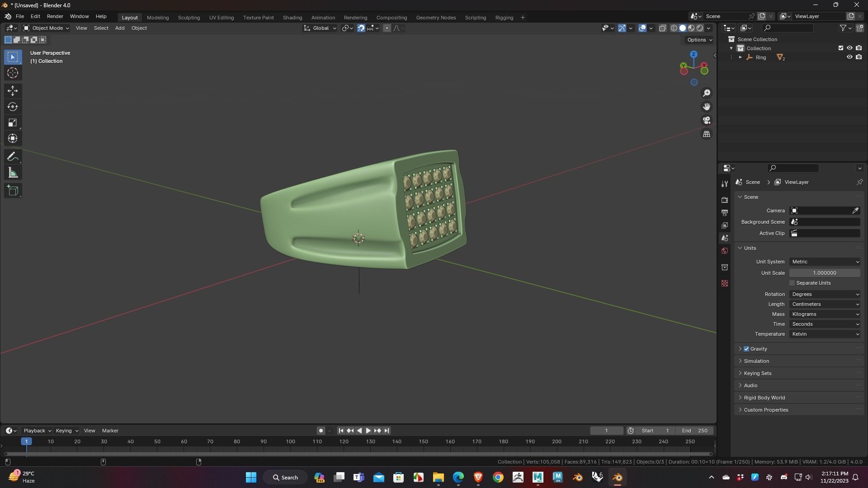Select the Select Box tool
The width and height of the screenshot is (868, 488).
click(13, 57)
